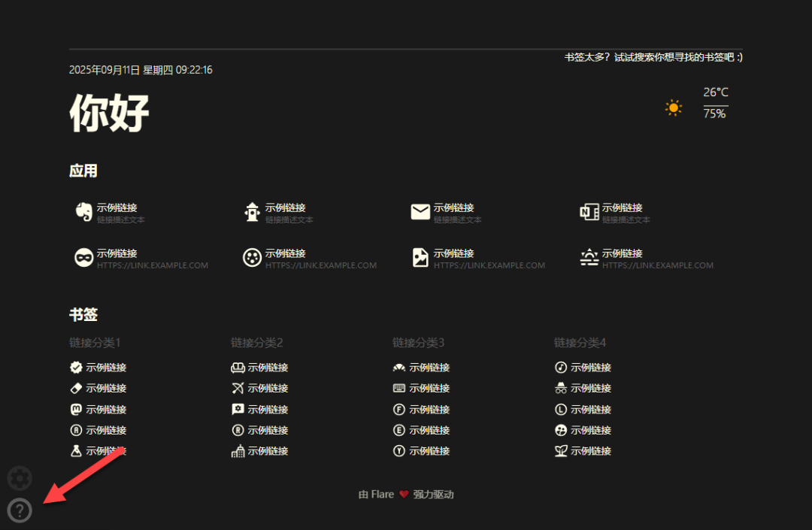Screen dimensions: 812x530
Task: Click the city buildings icon bookmark
Action: [260, 451]
